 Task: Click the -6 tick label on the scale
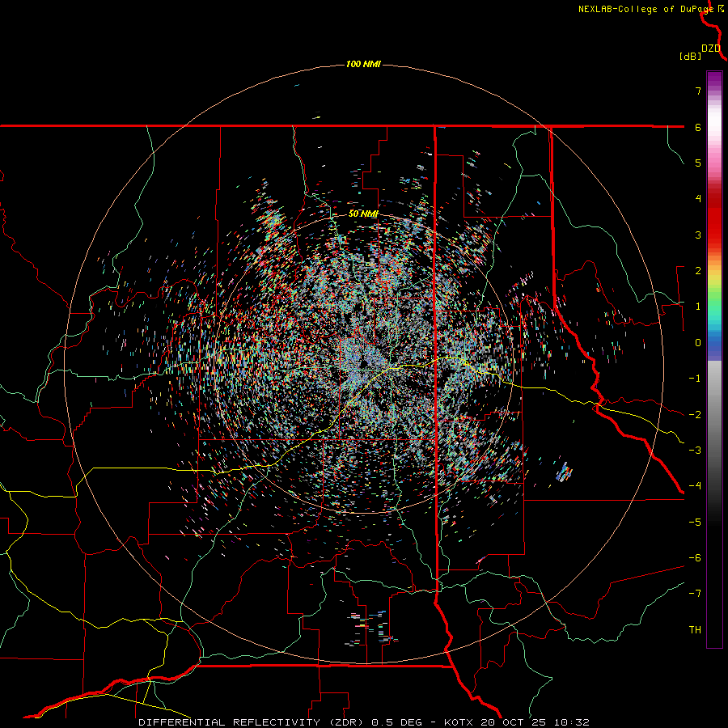coord(695,558)
